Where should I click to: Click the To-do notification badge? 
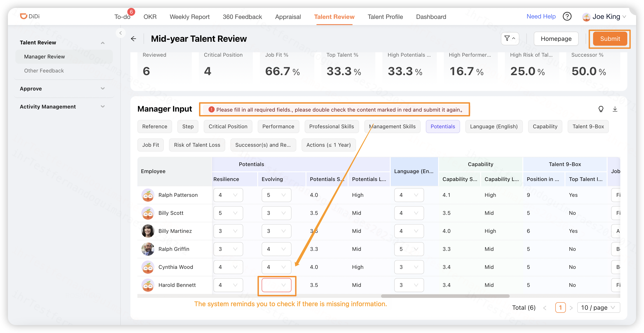click(131, 12)
